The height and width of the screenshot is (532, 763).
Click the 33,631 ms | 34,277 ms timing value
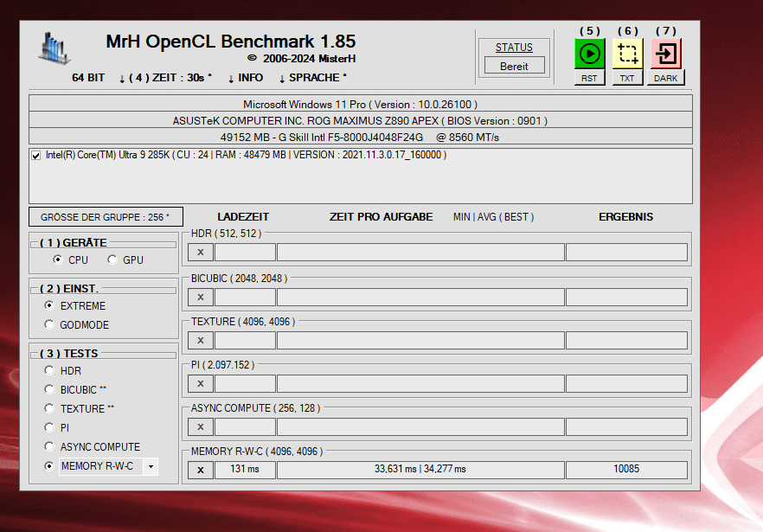click(420, 469)
